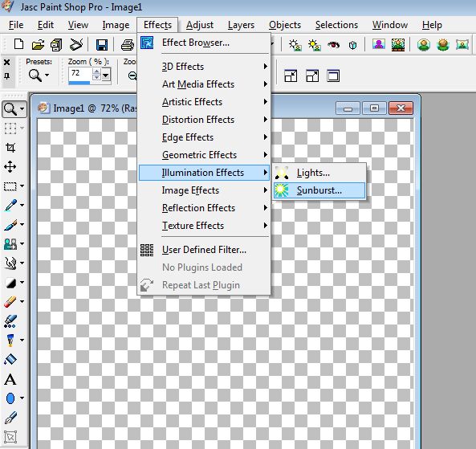Click the Lighten/Darken half-circle tool
476x449 pixels.
pyautogui.click(x=11, y=283)
